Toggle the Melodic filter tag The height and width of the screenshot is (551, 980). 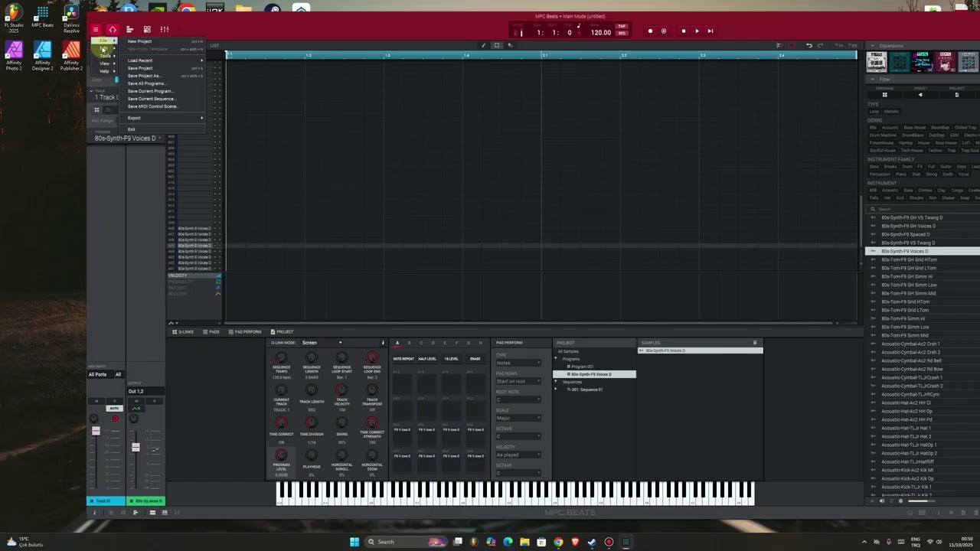click(891, 112)
